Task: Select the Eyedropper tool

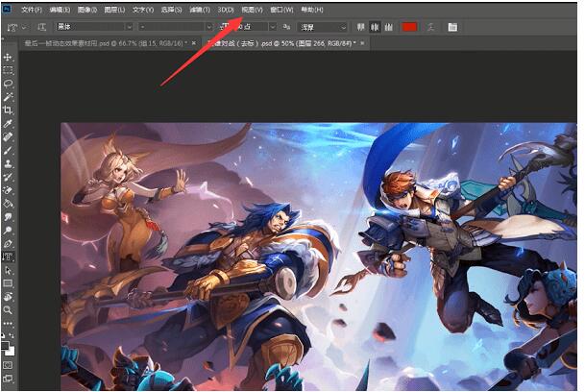Action: click(x=8, y=123)
